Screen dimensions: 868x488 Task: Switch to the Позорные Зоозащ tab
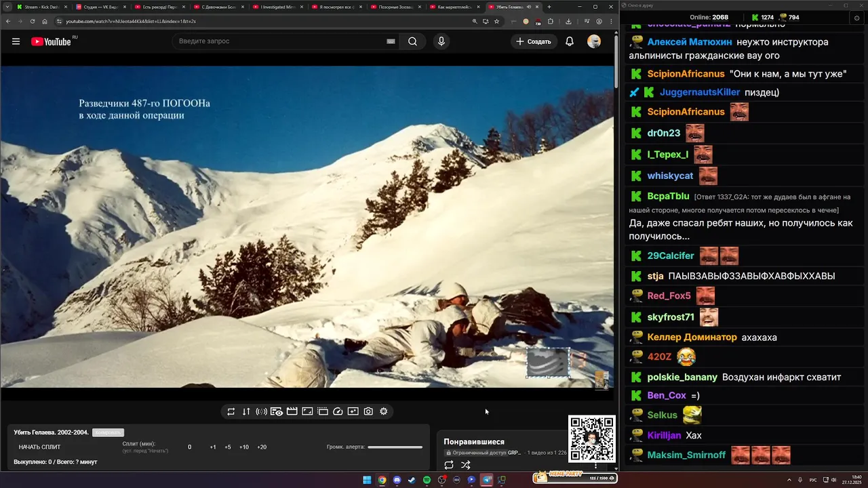(x=397, y=7)
